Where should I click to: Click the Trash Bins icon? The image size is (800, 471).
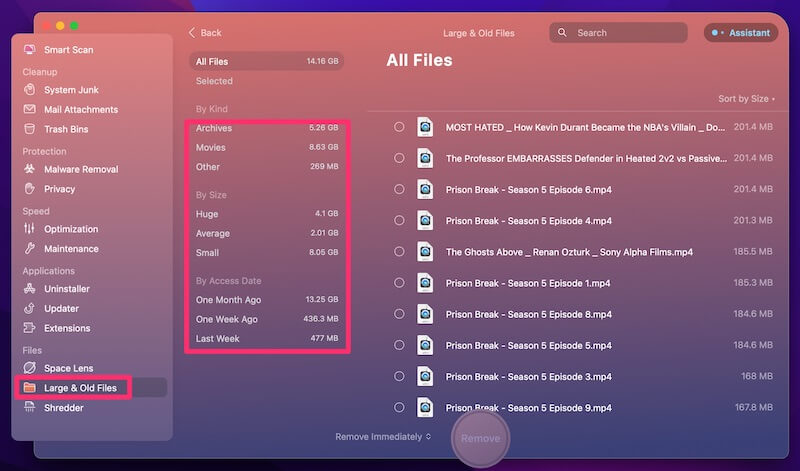tap(30, 129)
